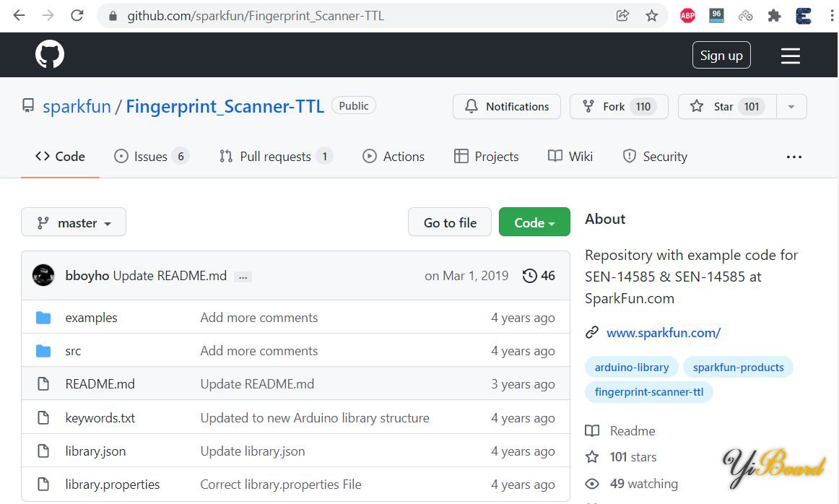839x504 pixels.
Task: Click the site lock icon in address bar
Action: point(113,16)
